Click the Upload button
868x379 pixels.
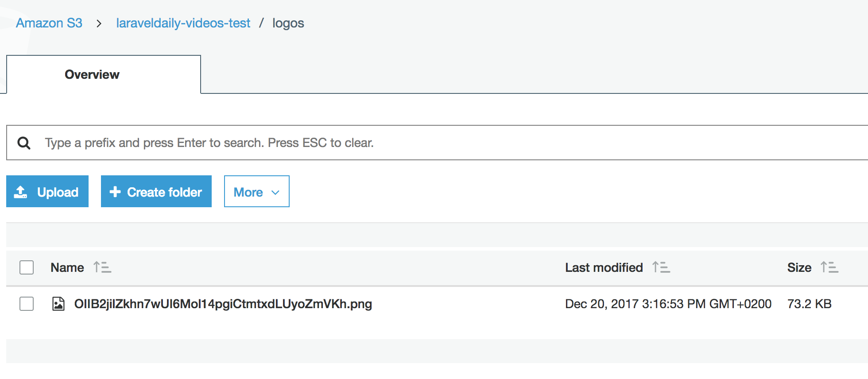(x=47, y=191)
